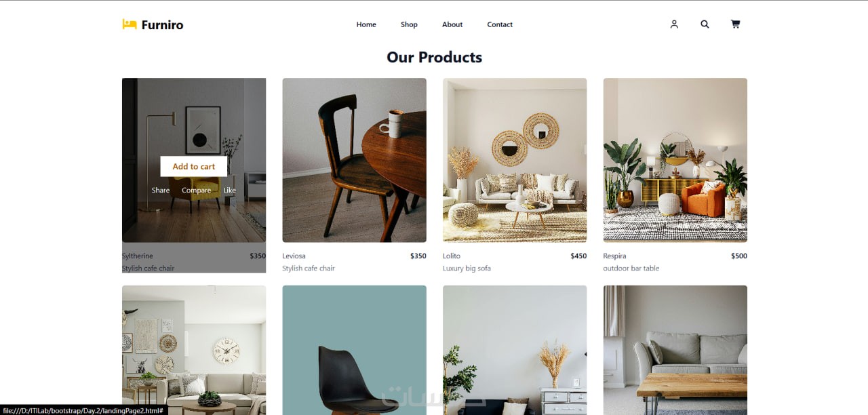
Task: Go to the Home menu item
Action: (x=366, y=24)
